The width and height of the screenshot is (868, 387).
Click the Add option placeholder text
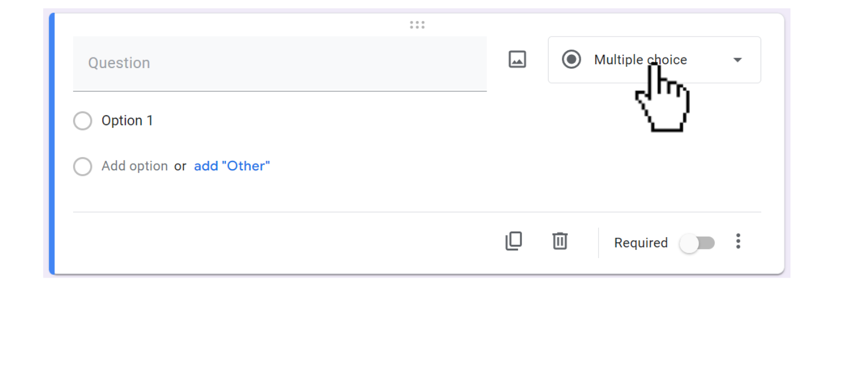(135, 166)
